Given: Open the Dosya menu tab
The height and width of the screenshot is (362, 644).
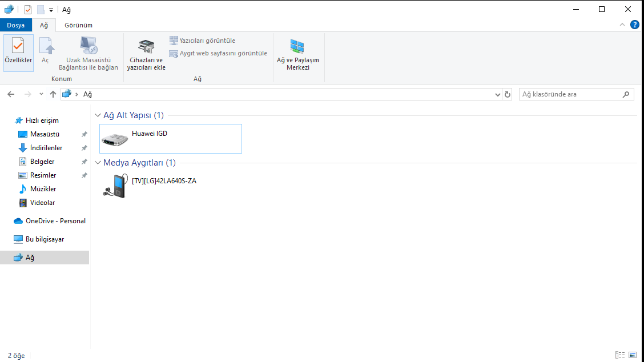Looking at the screenshot, I should pos(15,25).
